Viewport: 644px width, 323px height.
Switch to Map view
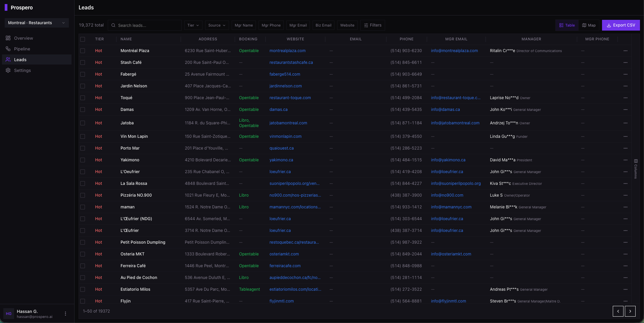click(x=589, y=25)
